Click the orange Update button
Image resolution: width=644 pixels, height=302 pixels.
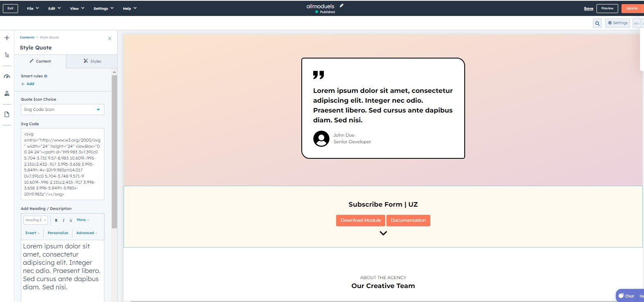pos(631,8)
